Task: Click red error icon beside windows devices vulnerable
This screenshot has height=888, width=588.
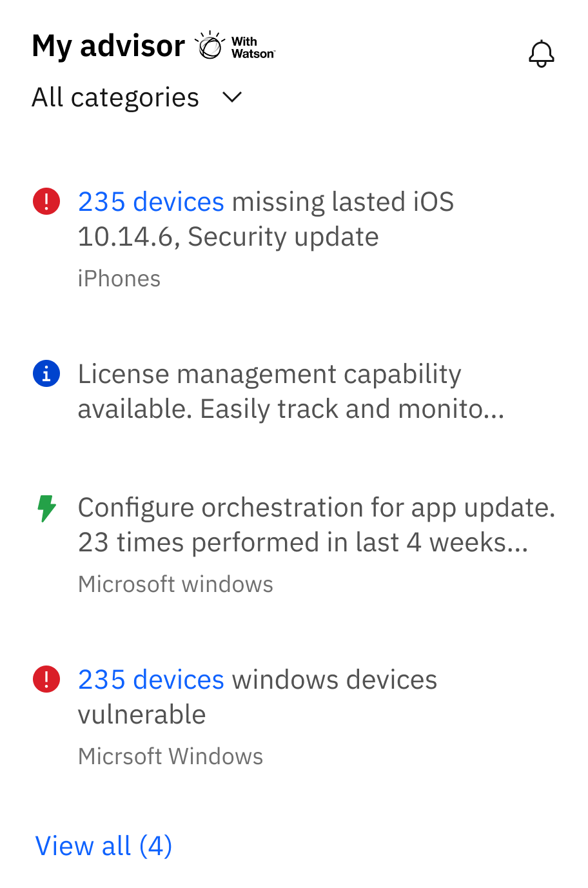Action: click(x=46, y=679)
